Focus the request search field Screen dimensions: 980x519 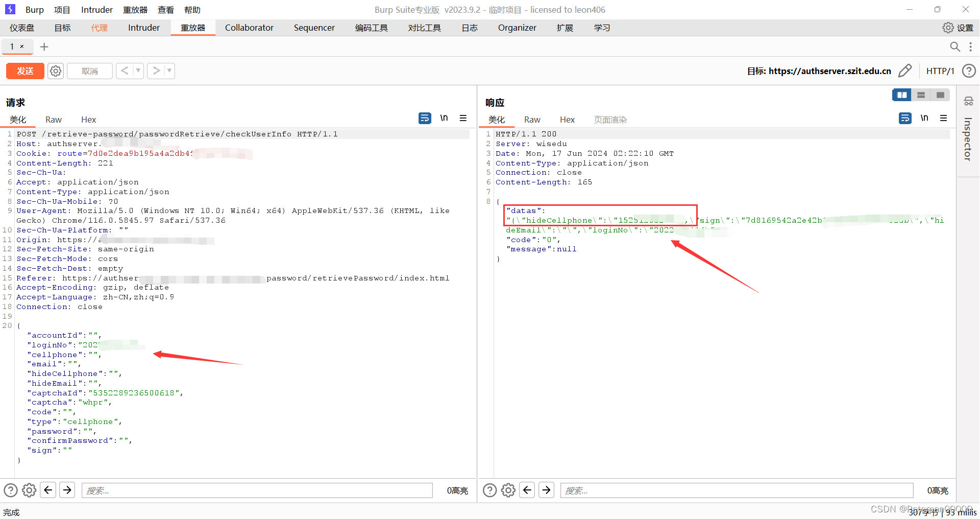coord(257,490)
